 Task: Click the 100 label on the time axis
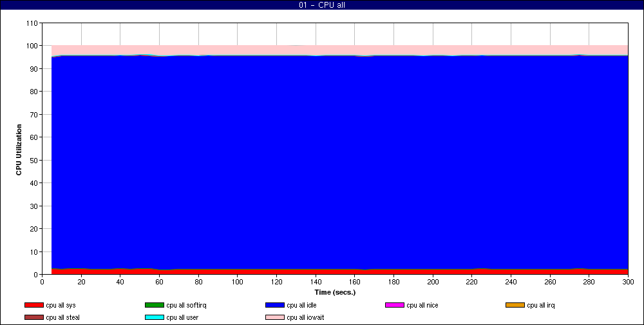coord(238,282)
